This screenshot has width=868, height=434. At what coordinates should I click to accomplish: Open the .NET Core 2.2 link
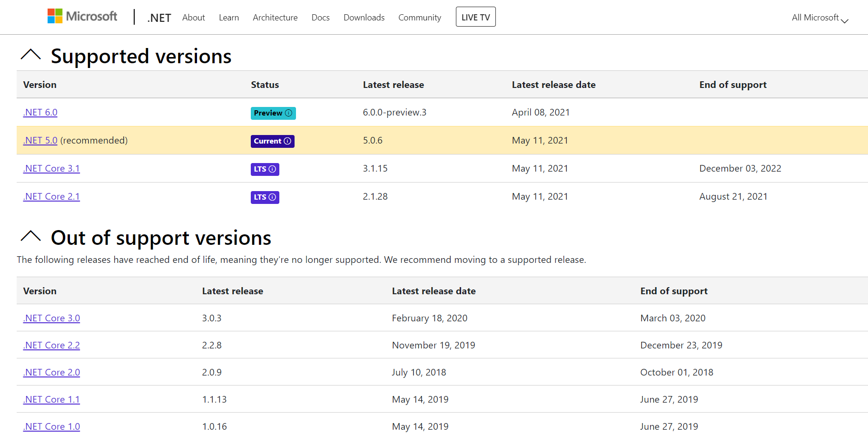[51, 346]
